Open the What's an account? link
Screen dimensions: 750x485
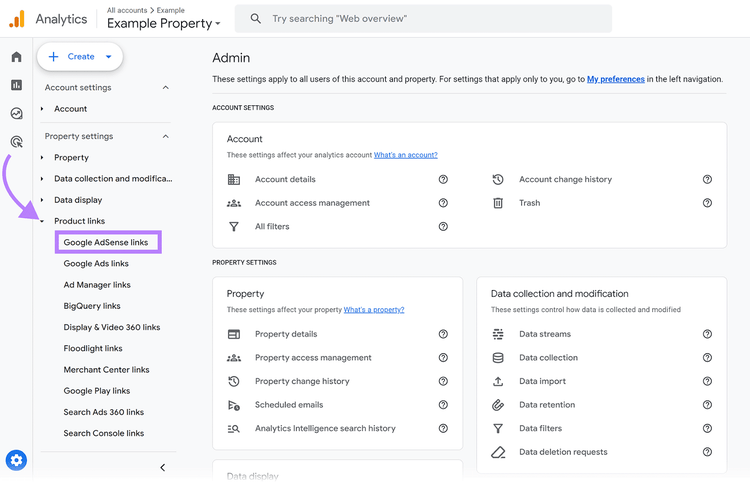[406, 155]
